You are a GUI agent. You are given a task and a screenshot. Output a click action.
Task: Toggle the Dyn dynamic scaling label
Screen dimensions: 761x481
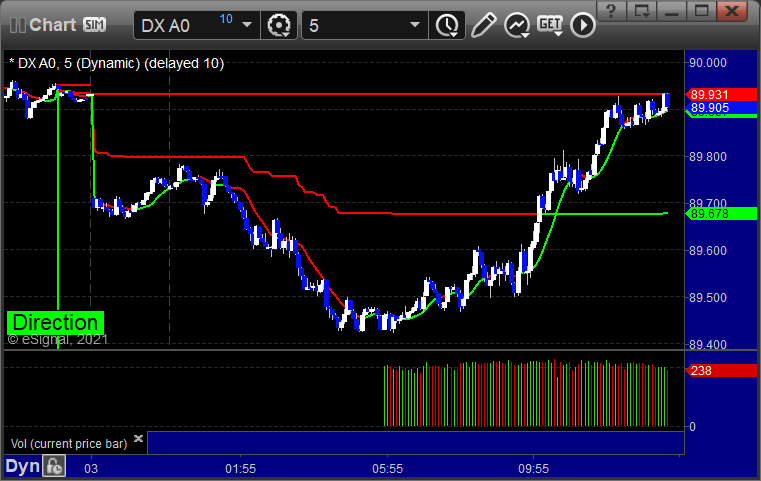click(22, 466)
